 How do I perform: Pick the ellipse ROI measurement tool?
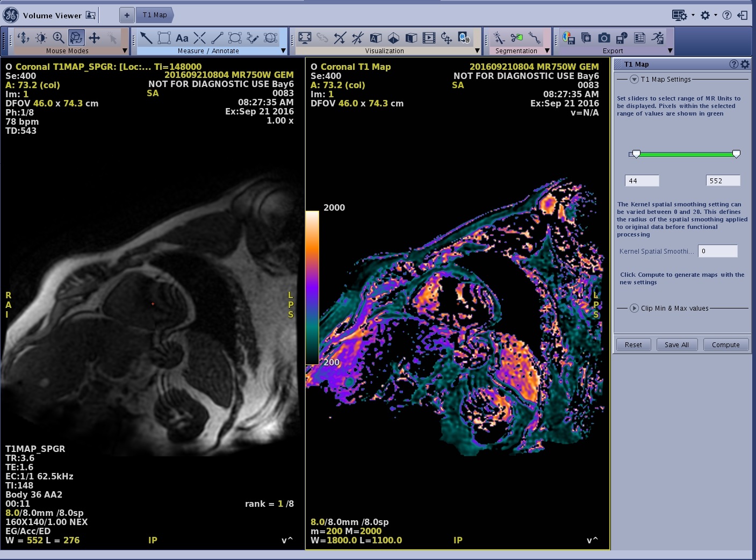235,38
